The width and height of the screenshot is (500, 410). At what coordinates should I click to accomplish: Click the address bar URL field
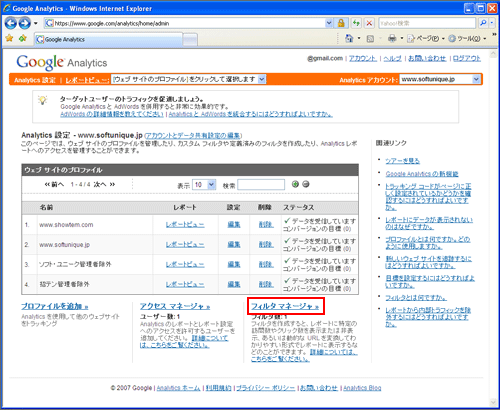[184, 23]
